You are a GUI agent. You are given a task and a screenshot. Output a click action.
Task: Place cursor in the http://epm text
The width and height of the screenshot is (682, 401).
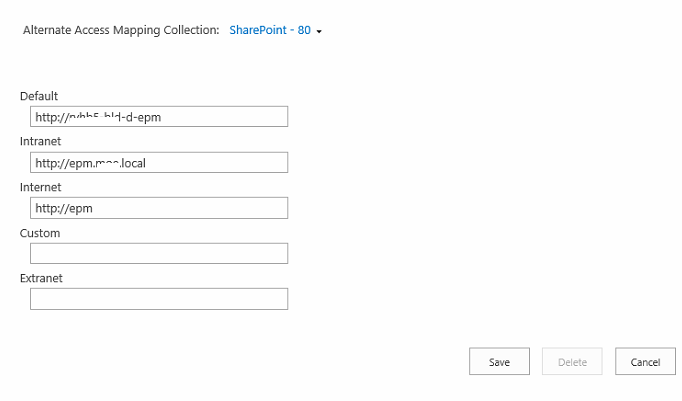click(63, 208)
